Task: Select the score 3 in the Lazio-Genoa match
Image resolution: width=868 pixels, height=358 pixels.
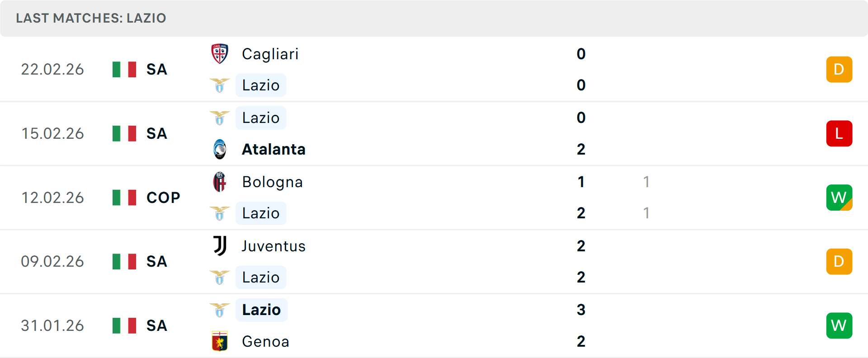Action: pyautogui.click(x=581, y=310)
